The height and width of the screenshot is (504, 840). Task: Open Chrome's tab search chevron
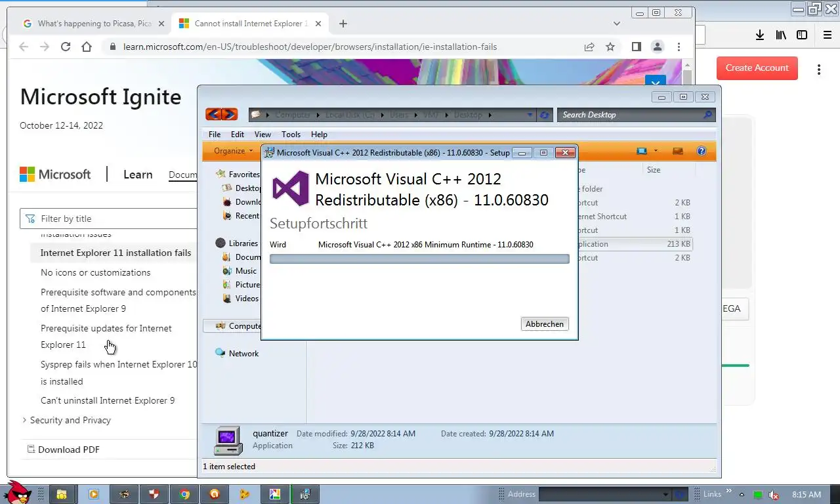(x=616, y=24)
